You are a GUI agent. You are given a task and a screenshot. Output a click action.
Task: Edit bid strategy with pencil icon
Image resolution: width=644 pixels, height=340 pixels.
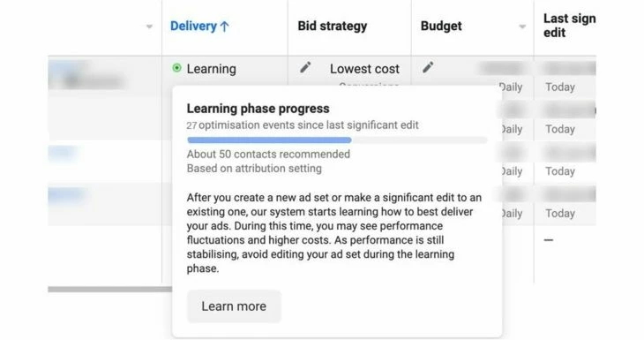coord(305,67)
